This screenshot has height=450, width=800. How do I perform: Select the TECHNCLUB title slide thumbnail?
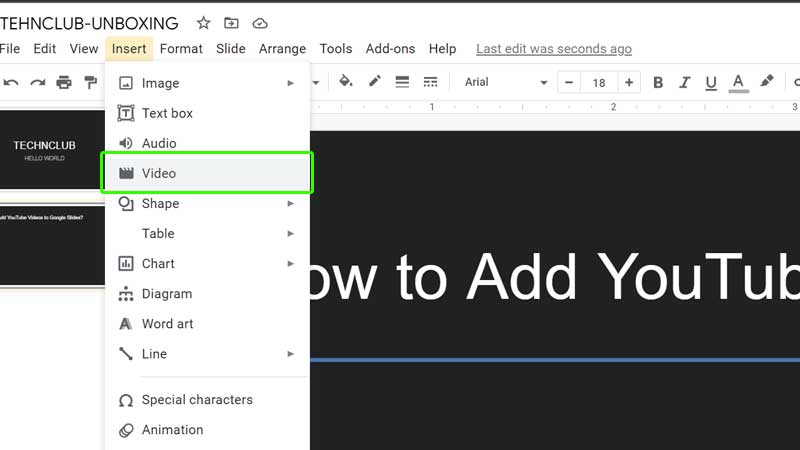click(52, 150)
